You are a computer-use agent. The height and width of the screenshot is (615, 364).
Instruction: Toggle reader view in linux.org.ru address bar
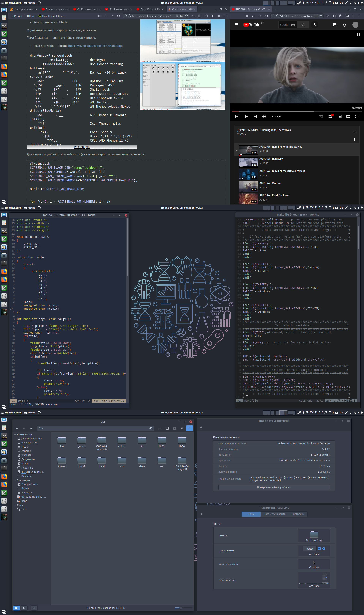[177, 16]
